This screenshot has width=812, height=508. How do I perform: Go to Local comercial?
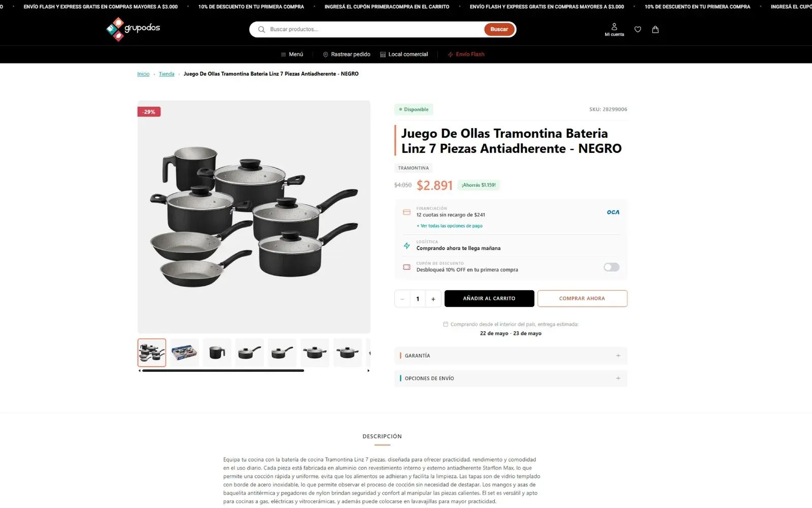pos(404,54)
